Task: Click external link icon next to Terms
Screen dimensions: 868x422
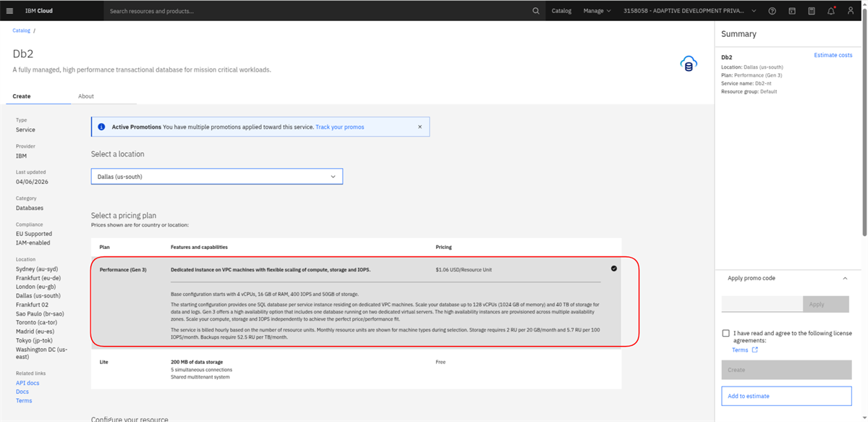Action: tap(755, 350)
